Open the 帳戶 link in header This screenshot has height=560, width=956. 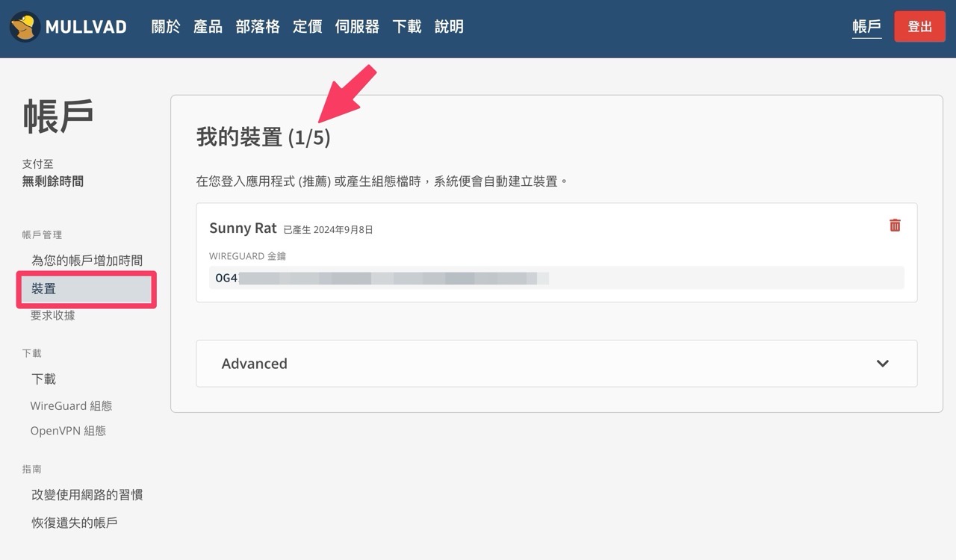click(x=866, y=27)
